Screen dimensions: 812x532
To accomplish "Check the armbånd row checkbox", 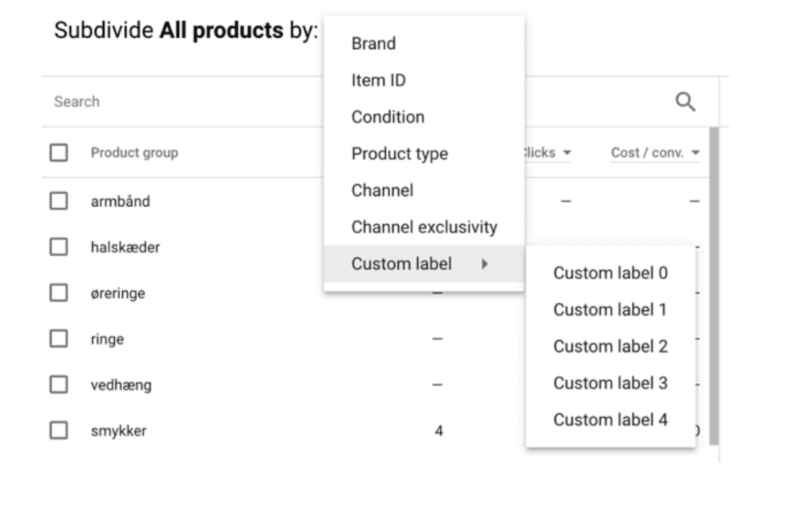I will pos(59,201).
